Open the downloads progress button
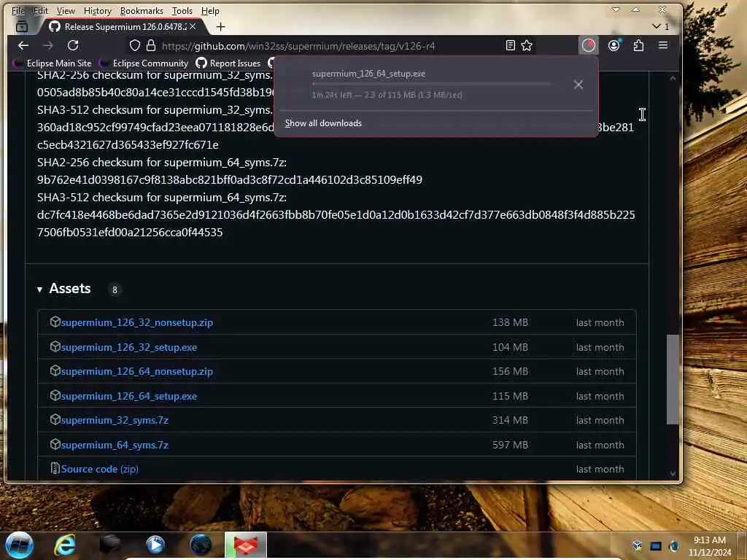The height and width of the screenshot is (560, 747). tap(589, 46)
